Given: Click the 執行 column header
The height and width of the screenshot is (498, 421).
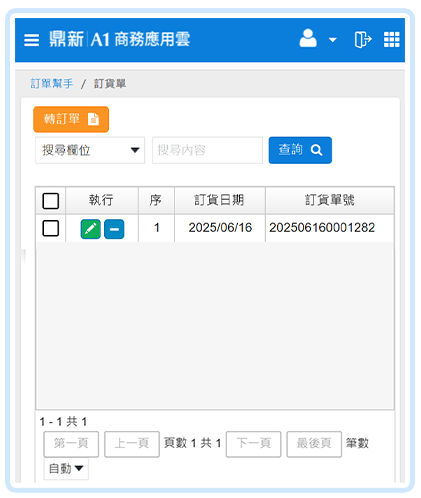Looking at the screenshot, I should pos(102,200).
